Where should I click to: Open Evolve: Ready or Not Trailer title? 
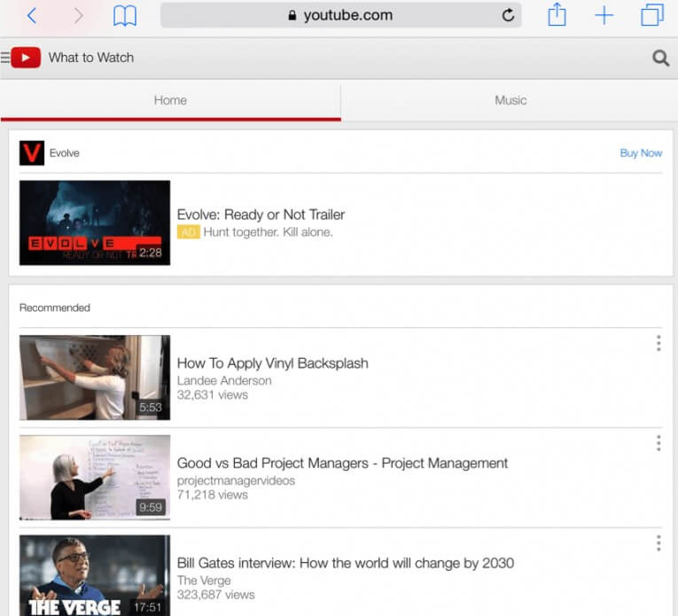coord(261,214)
